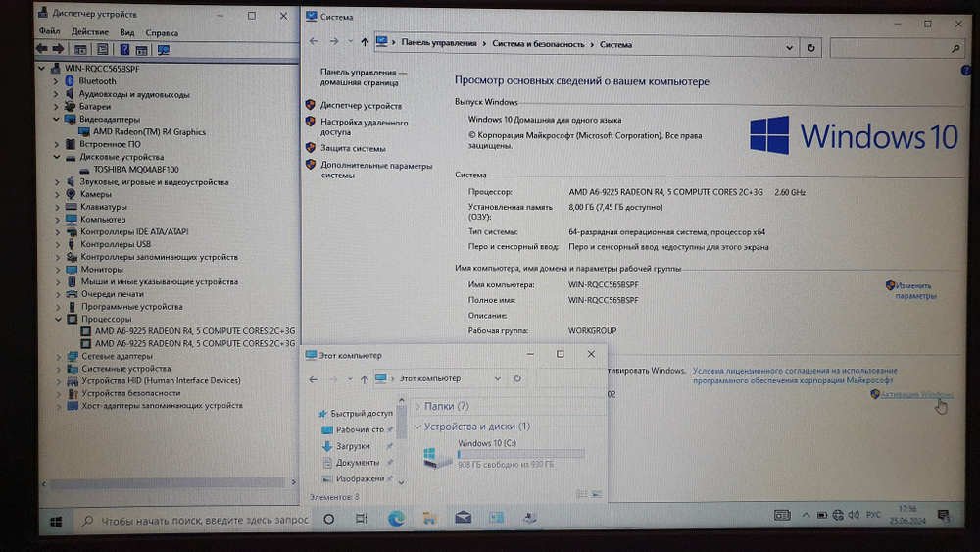This screenshot has width=980, height=552.
Task: Select AMD Radeon(TM) R4 Graphics device
Action: point(149,132)
